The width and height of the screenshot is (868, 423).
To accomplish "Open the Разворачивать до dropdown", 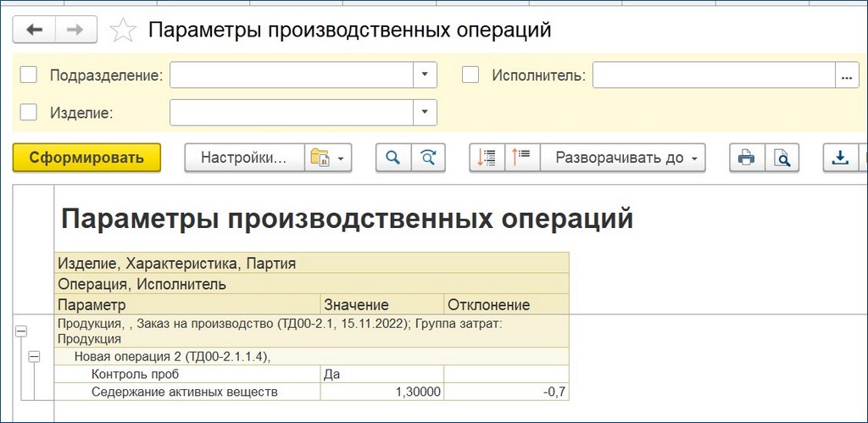I will pyautogui.click(x=623, y=158).
